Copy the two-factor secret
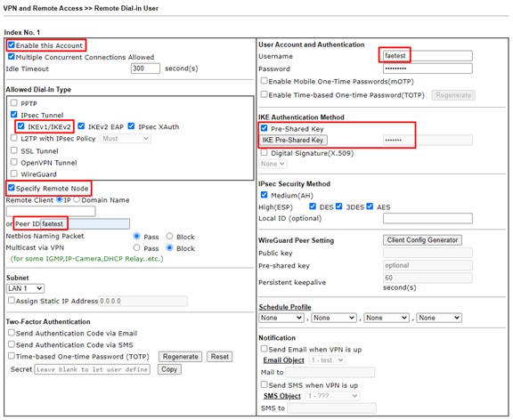This screenshot has width=513, height=420. pyautogui.click(x=169, y=369)
